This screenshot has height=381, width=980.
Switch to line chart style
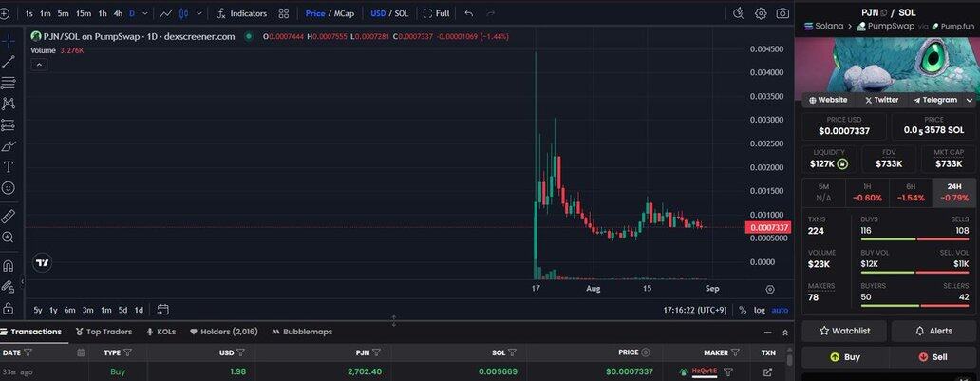[166, 13]
